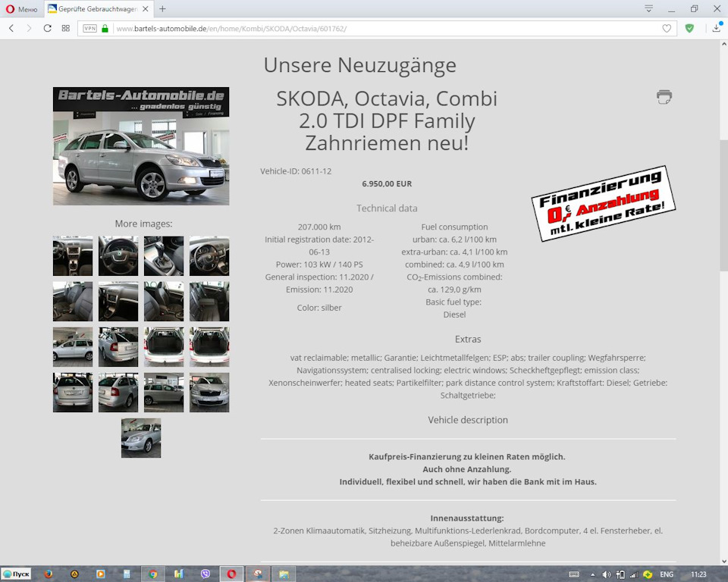Open Viber from the taskbar
Viewport: 728px width, 582px height.
point(206,574)
